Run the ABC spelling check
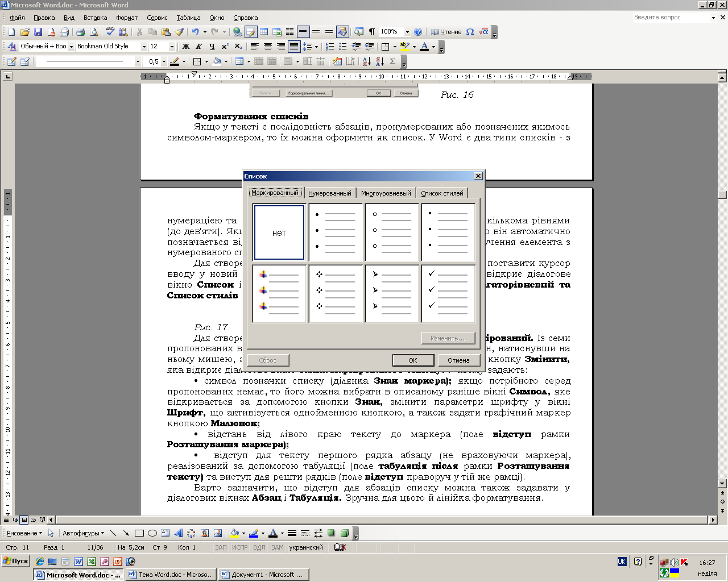Screen dimensions: 728x582 (x=110, y=32)
